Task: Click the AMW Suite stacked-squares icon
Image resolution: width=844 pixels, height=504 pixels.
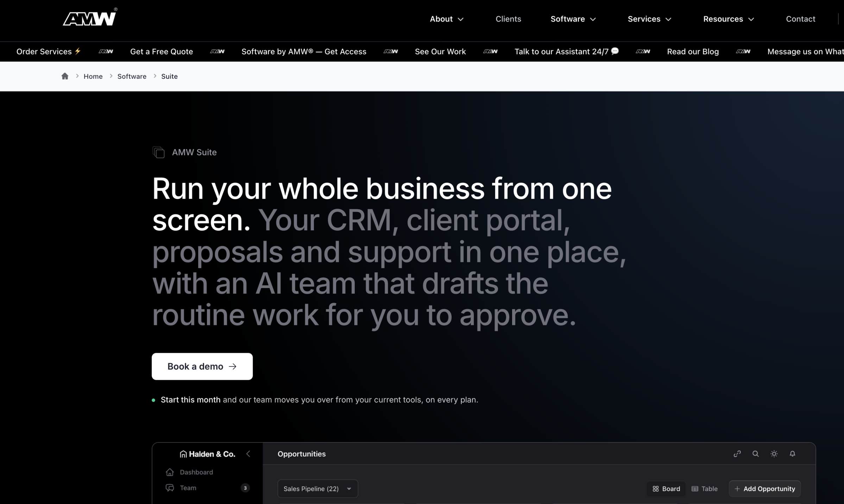Action: [x=159, y=152]
